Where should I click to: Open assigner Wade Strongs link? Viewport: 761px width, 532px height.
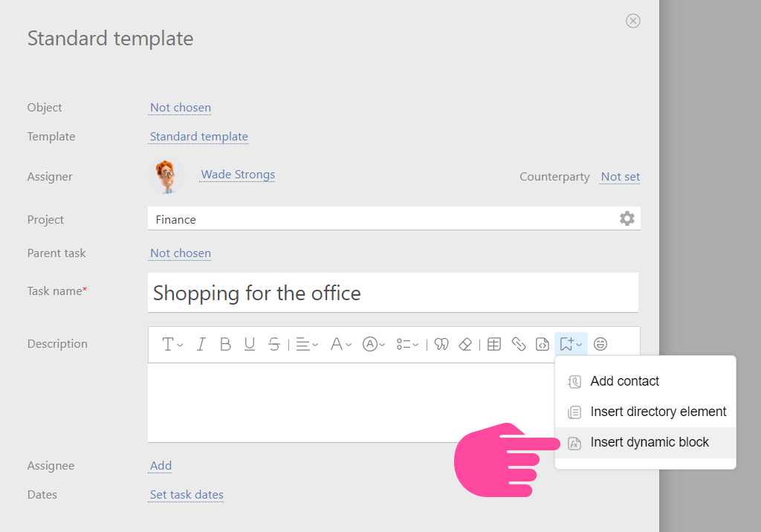pos(238,175)
